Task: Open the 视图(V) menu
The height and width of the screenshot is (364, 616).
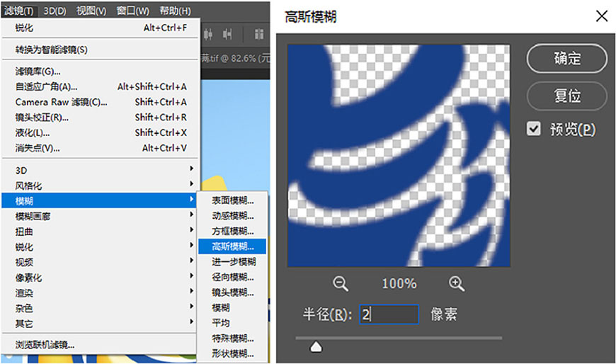Action: coord(91,11)
